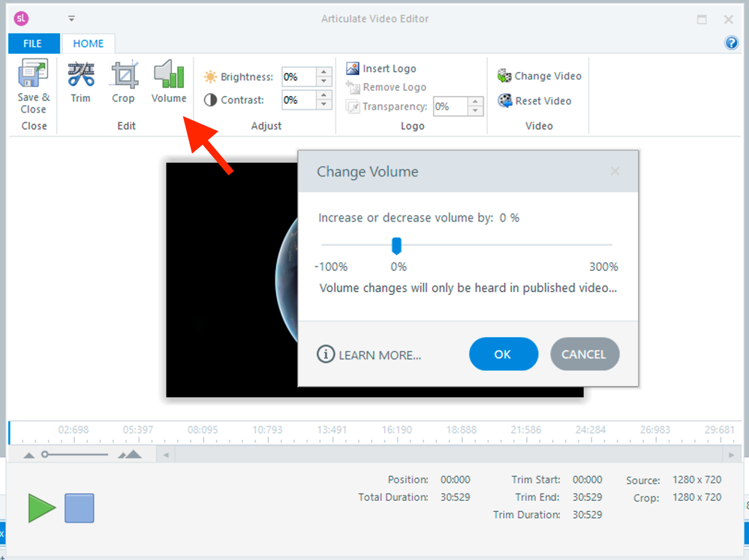The height and width of the screenshot is (560, 749).
Task: Click the Change Video icon
Action: 504,76
